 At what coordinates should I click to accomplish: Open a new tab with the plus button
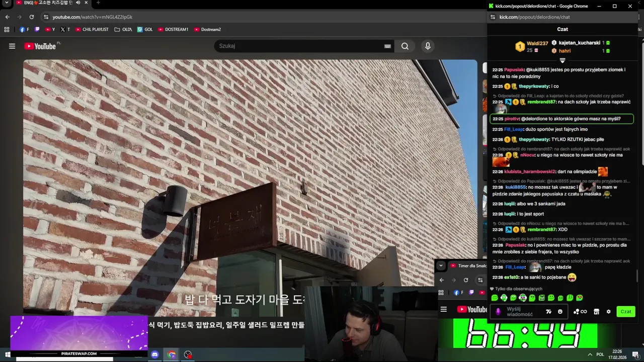(98, 3)
